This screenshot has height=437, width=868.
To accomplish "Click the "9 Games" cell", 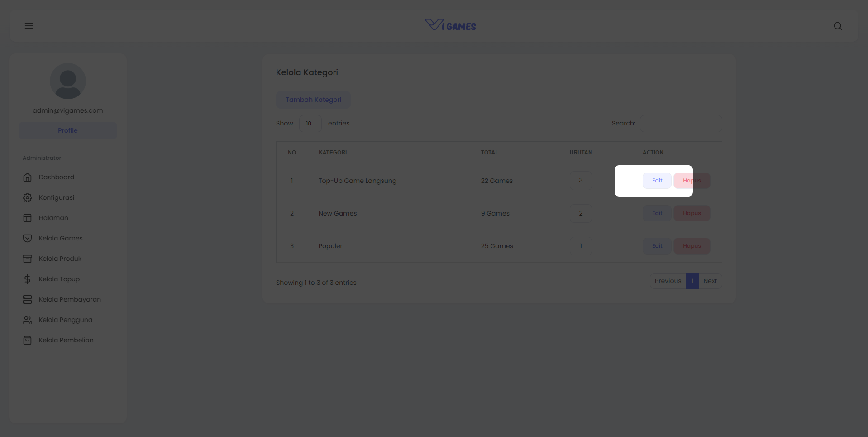I will 495,213.
